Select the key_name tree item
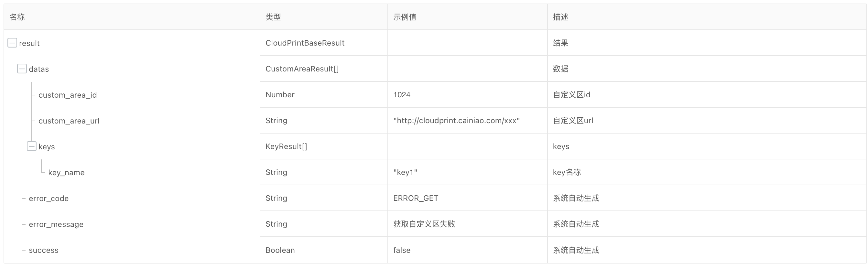Image resolution: width=868 pixels, height=269 pixels. (66, 172)
